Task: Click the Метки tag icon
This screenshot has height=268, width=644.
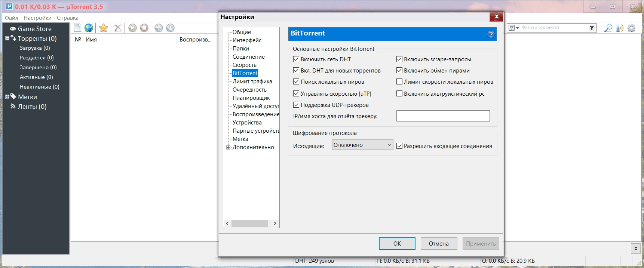Action: pyautogui.click(x=13, y=96)
